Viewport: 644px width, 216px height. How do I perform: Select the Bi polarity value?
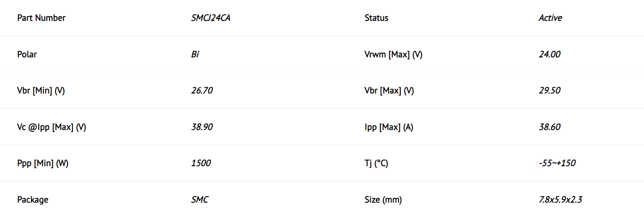195,54
